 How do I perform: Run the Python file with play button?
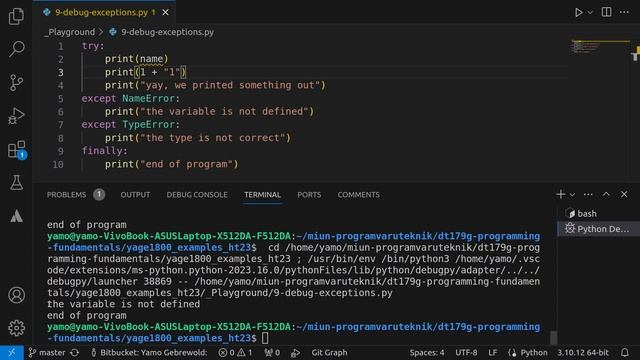coord(578,12)
